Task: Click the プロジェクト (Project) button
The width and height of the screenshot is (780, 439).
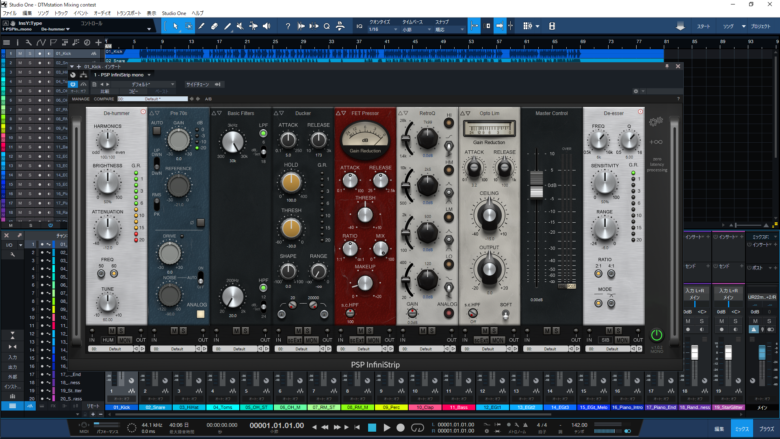Action: point(761,26)
